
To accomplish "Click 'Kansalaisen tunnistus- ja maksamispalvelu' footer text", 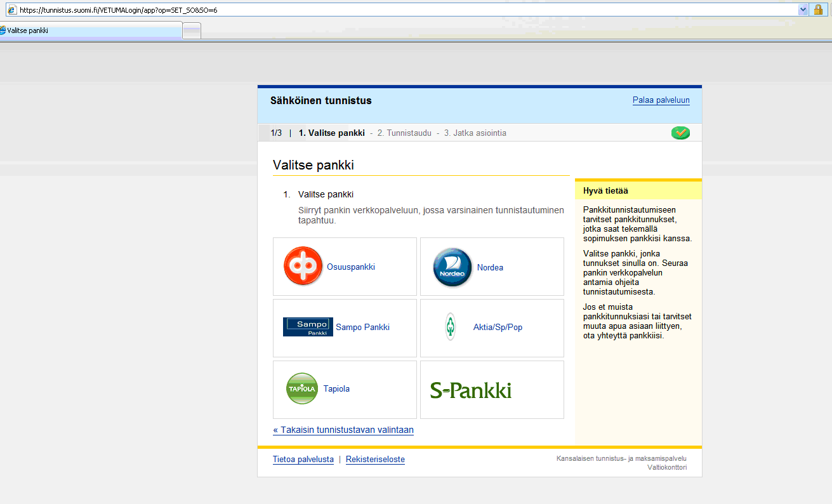I will [621, 458].
